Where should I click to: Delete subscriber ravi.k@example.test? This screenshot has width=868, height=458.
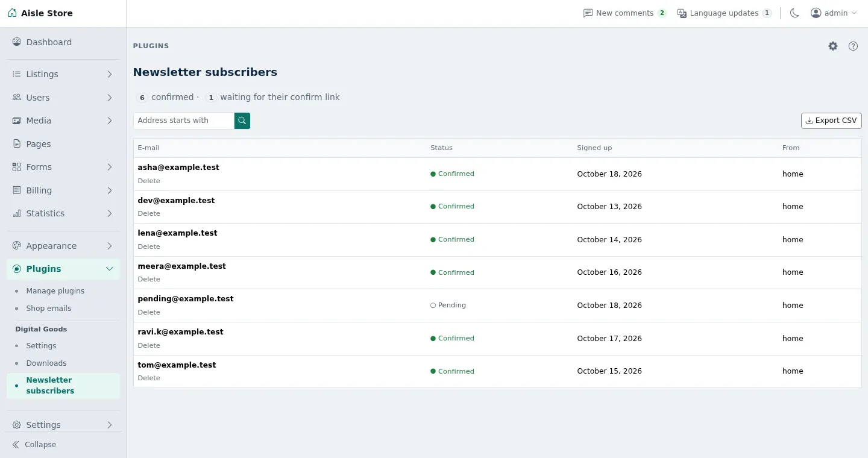[149, 345]
